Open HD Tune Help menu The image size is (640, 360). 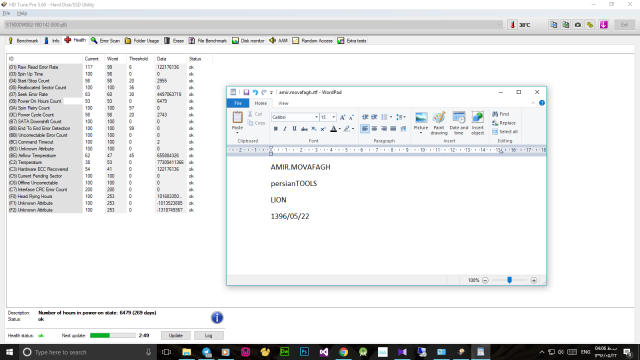(22, 13)
